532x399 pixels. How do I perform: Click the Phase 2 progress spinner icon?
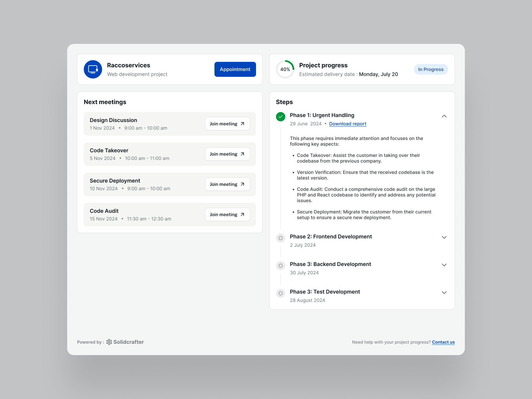tap(281, 238)
